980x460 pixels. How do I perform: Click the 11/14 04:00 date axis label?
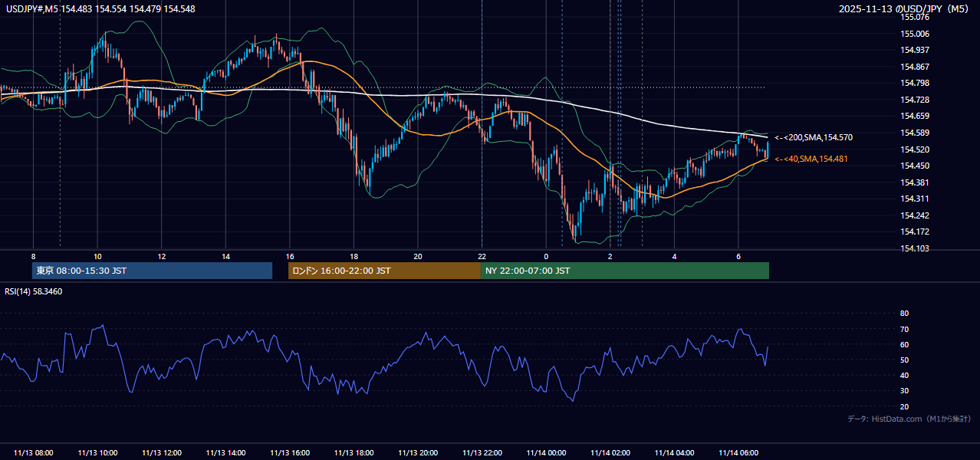[x=674, y=453]
